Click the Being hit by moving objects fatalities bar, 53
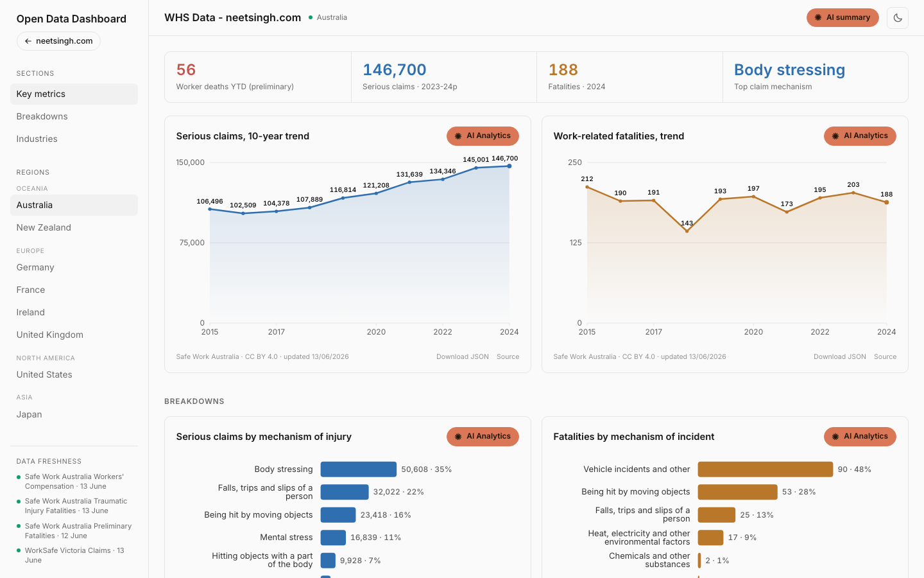 pos(738,492)
